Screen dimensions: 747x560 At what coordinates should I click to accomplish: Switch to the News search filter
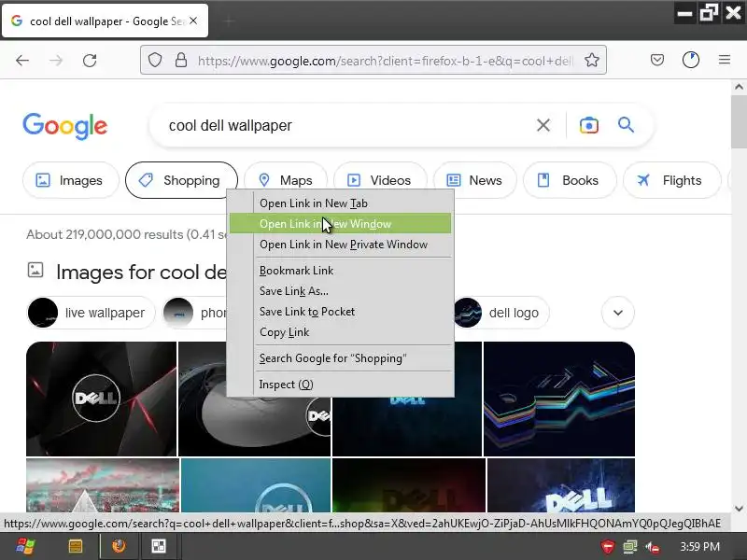tap(475, 180)
